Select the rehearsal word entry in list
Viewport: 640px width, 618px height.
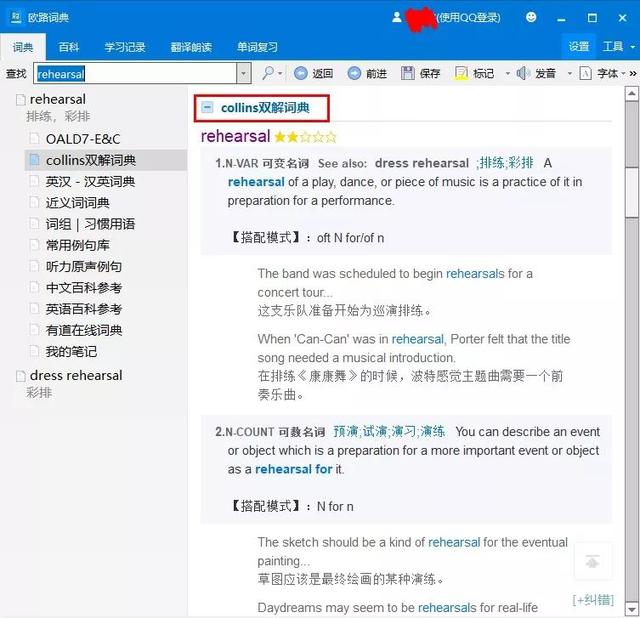click(x=58, y=99)
